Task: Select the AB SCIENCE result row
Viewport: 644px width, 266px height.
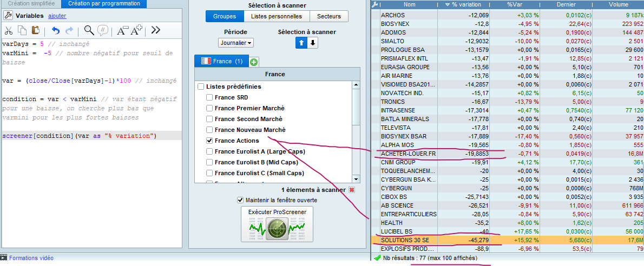Action: click(x=507, y=205)
